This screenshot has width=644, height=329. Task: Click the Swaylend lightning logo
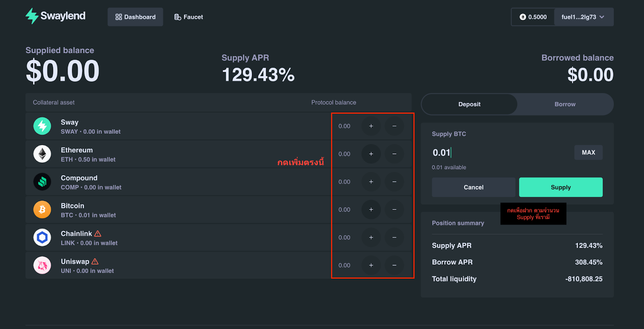coord(32,16)
